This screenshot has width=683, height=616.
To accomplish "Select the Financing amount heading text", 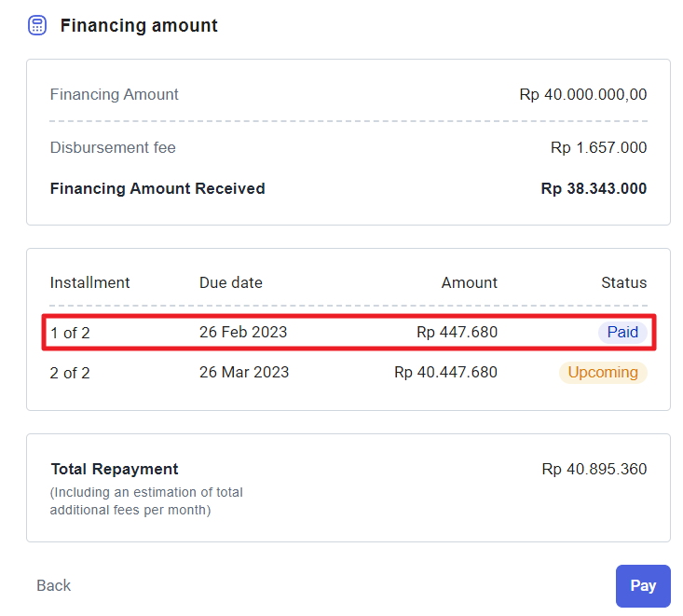I will click(139, 25).
